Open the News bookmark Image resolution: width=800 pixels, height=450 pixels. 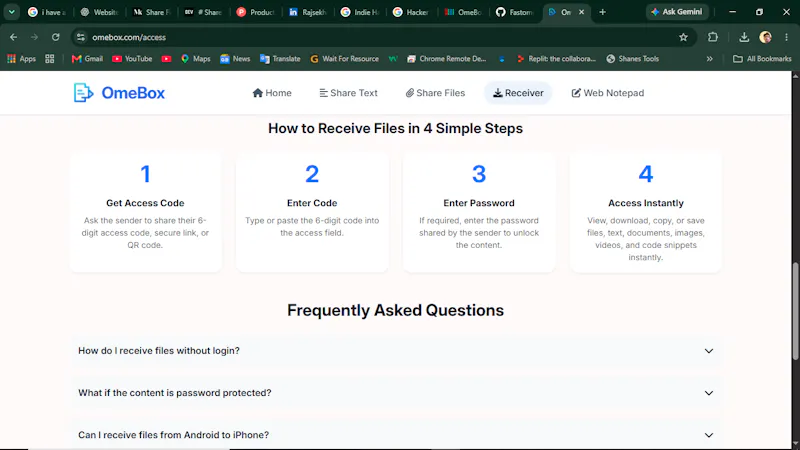point(235,59)
